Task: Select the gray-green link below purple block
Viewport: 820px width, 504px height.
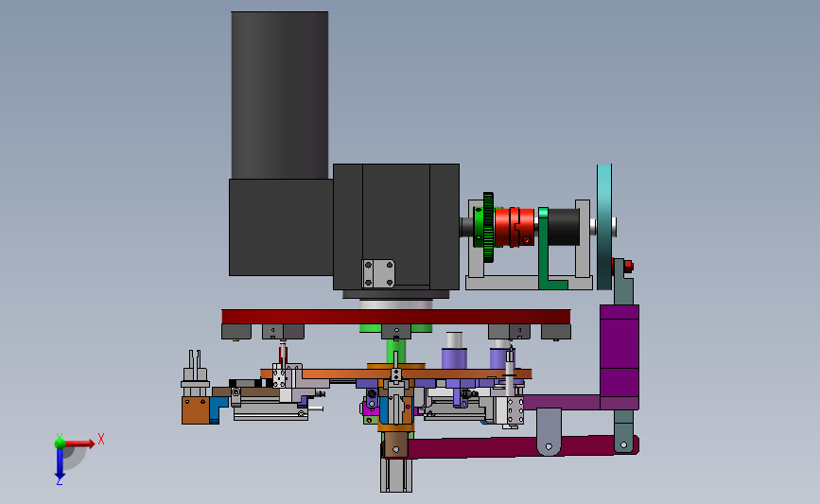Action: point(623,431)
